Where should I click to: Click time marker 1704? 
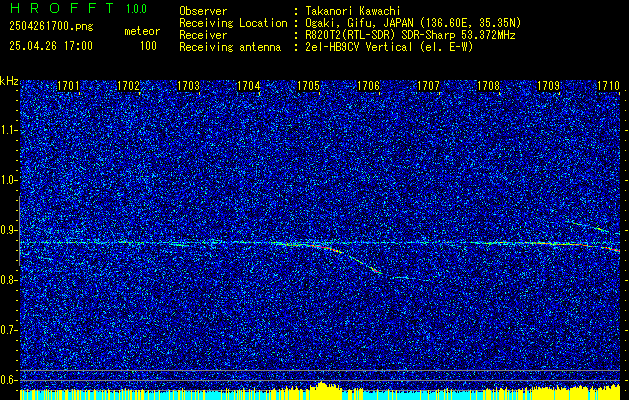tap(249, 86)
